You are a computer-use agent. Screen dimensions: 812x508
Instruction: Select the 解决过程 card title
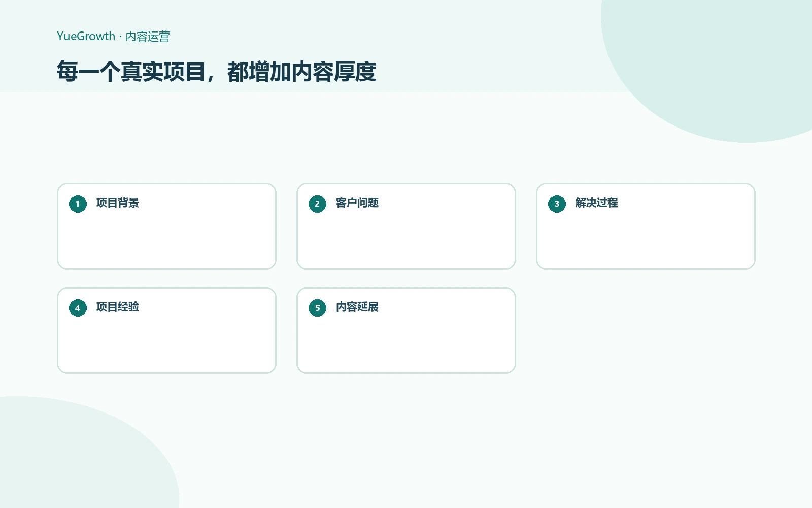coord(597,203)
